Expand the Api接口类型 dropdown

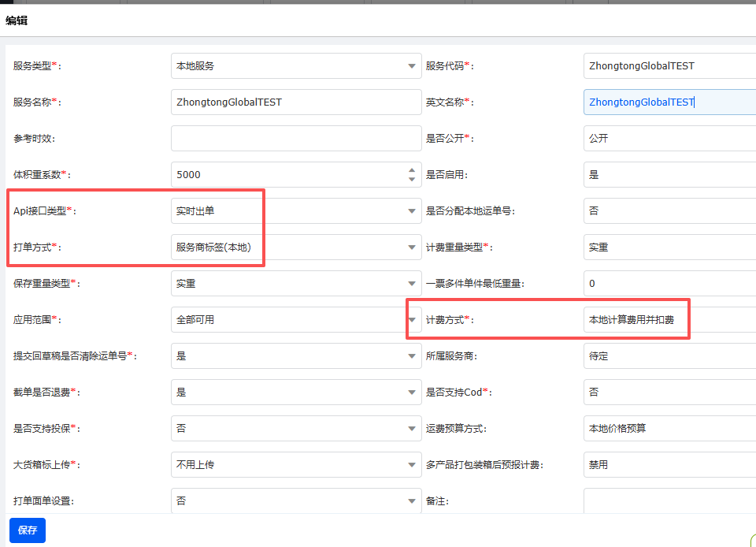click(411, 211)
